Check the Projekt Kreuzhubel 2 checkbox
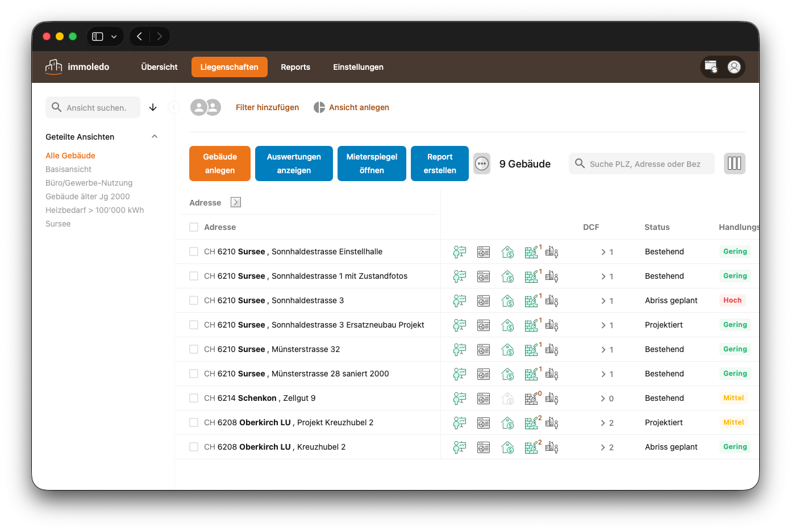 pos(194,422)
